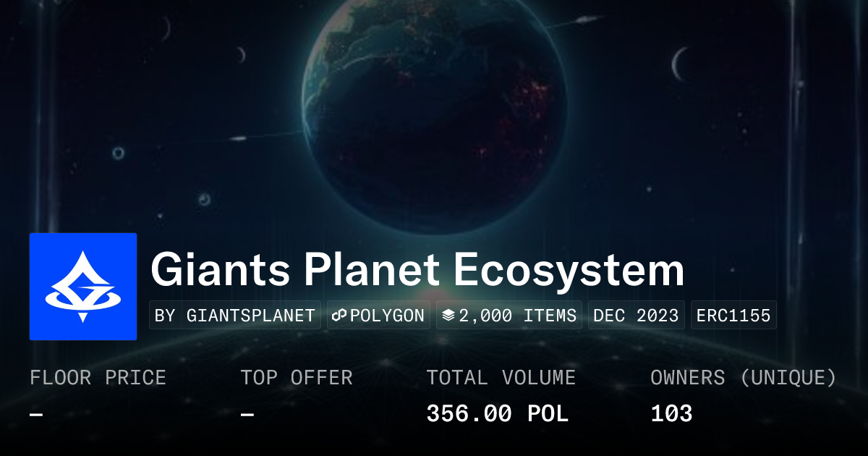Screen dimensions: 868x456
Task: Click the FLOOR PRICE label
Action: (x=98, y=378)
